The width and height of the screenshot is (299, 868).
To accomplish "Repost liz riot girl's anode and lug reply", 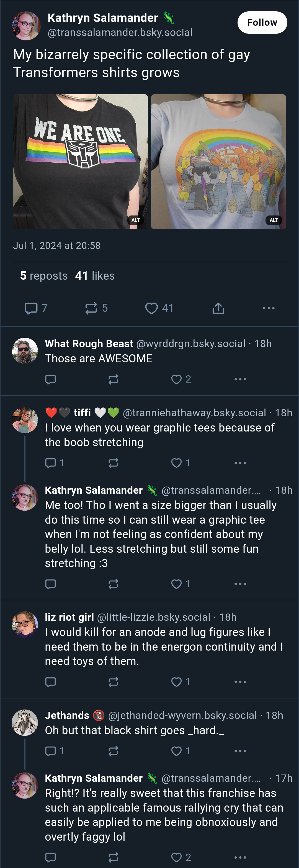I will click(113, 682).
